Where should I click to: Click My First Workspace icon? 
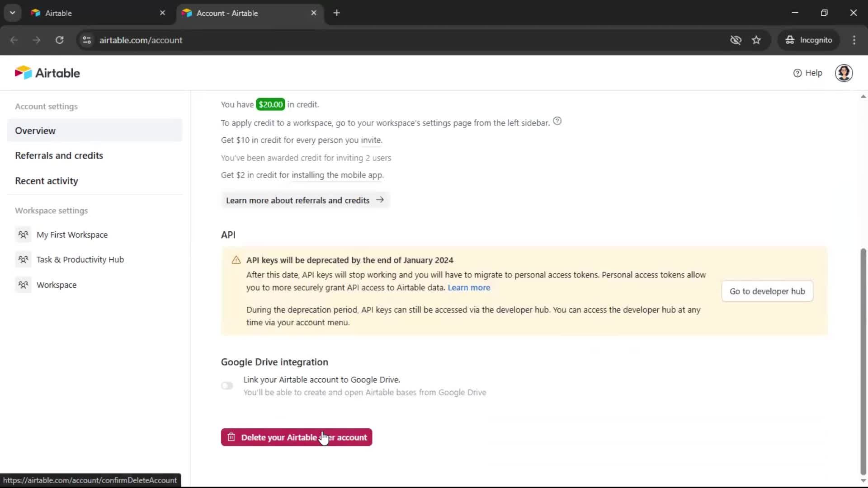[x=23, y=235]
